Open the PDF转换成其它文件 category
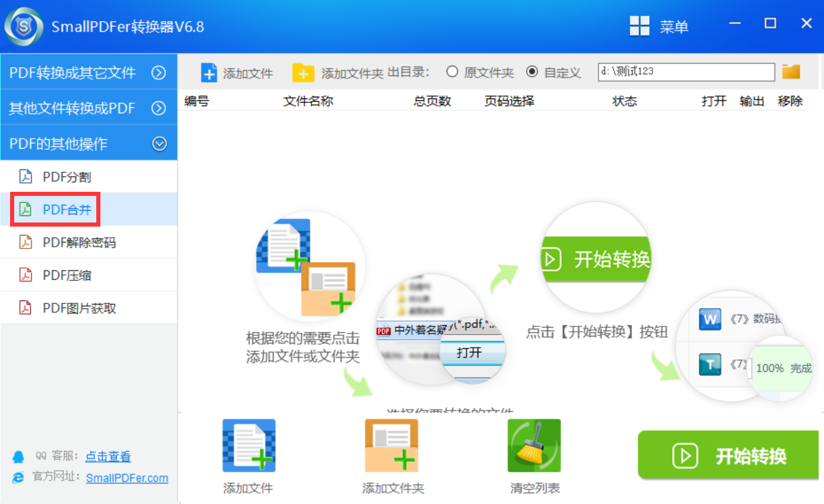 click(89, 73)
